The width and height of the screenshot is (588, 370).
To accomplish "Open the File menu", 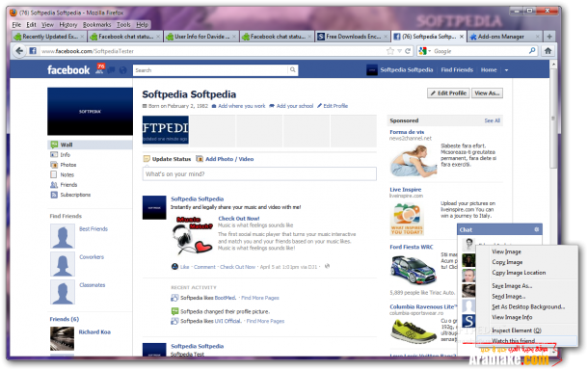I will 16,25.
